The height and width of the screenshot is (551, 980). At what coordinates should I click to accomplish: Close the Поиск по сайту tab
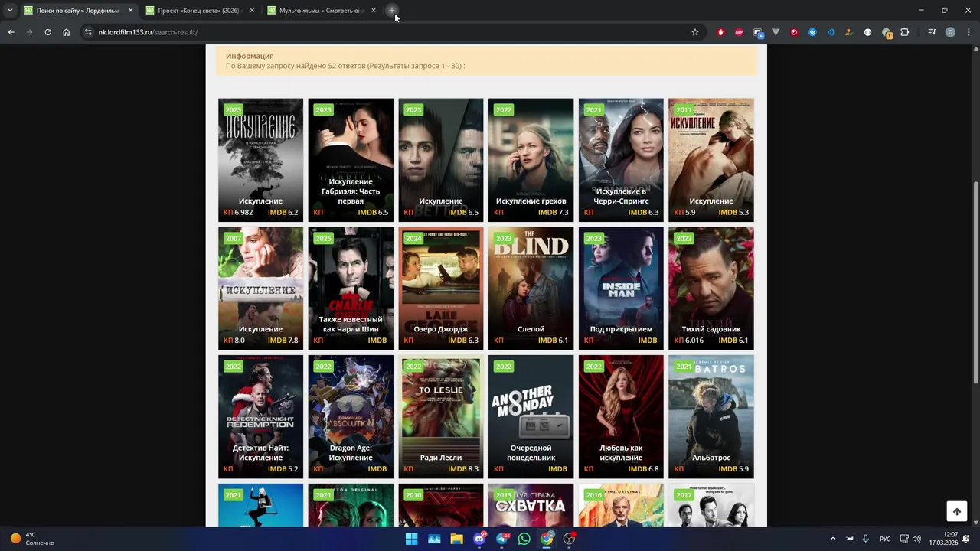tap(130, 11)
